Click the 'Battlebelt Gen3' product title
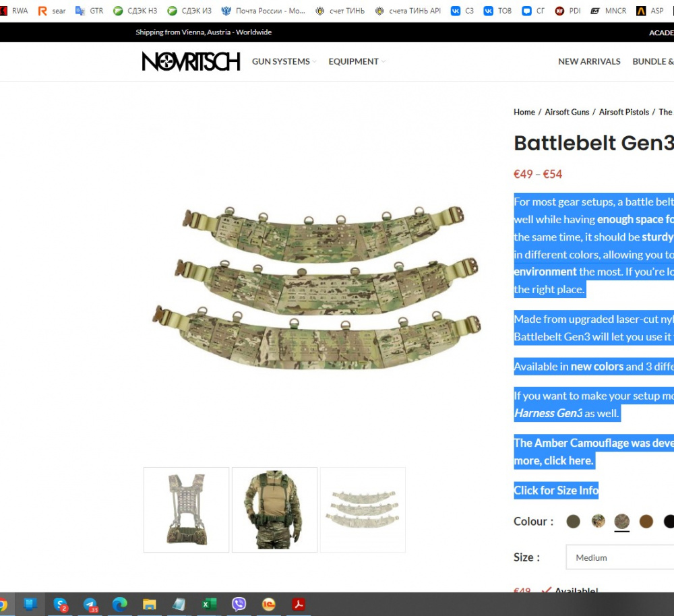Image resolution: width=674 pixels, height=616 pixels. [594, 143]
